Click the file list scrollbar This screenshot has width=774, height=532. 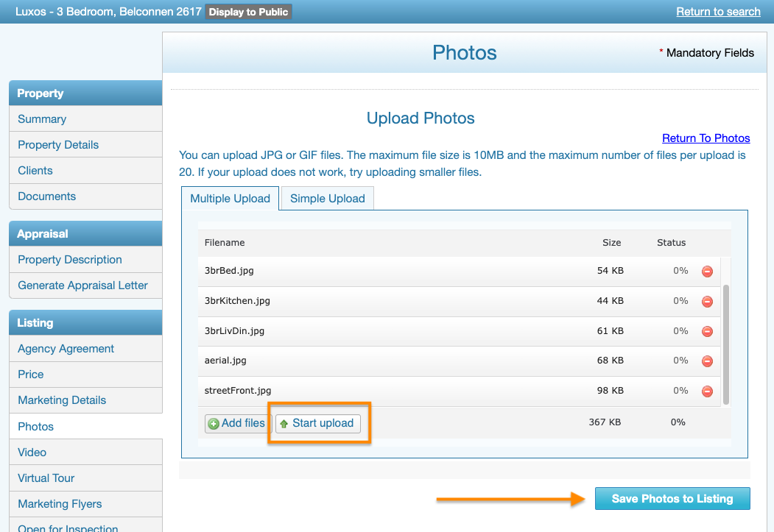(x=726, y=344)
